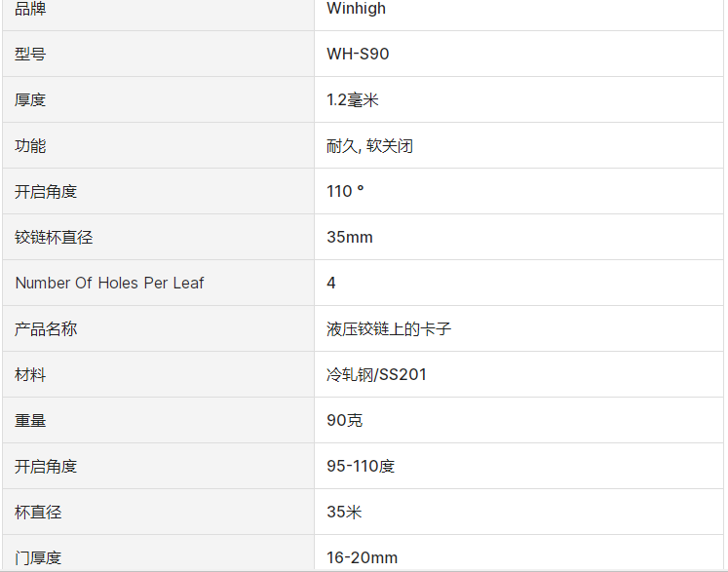728x572 pixels.
Task: Select the 功能 label cell
Action: [30, 145]
